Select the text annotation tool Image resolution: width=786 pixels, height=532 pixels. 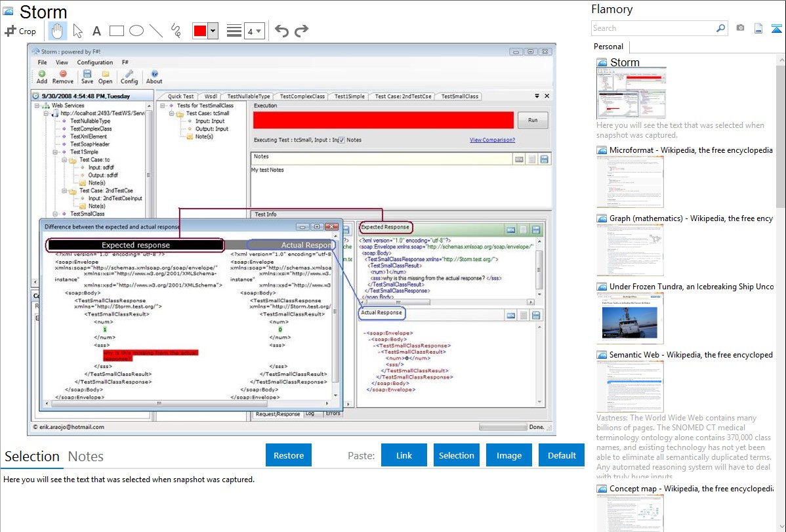tap(96, 31)
